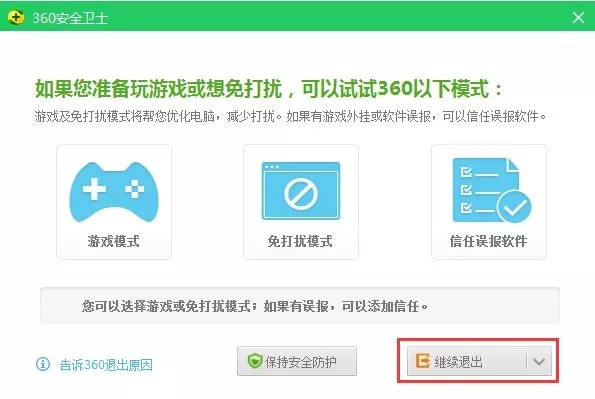
Task: Select the 游戏模式 label
Action: 113,241
